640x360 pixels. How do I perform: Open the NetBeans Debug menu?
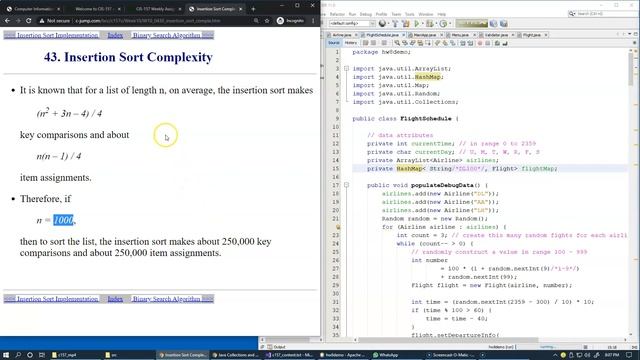[x=366, y=14]
